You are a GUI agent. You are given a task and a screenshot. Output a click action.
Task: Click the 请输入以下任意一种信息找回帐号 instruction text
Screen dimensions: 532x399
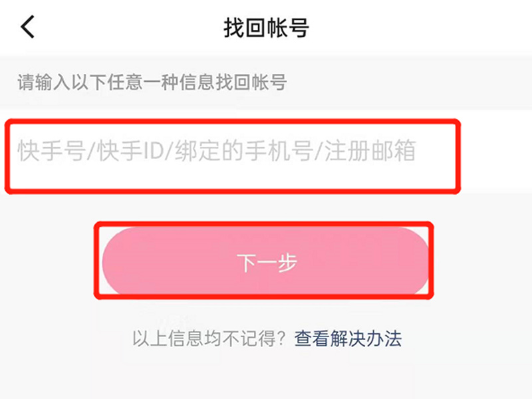pyautogui.click(x=152, y=83)
